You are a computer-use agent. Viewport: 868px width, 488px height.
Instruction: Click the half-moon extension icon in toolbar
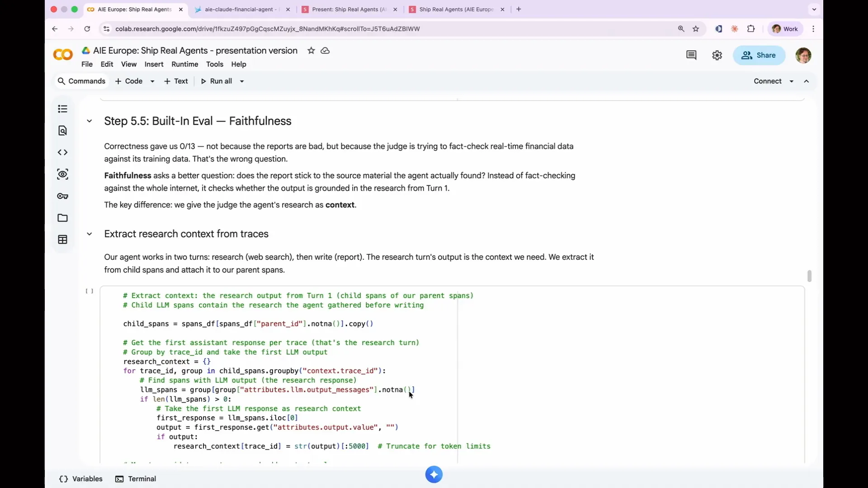tap(718, 29)
